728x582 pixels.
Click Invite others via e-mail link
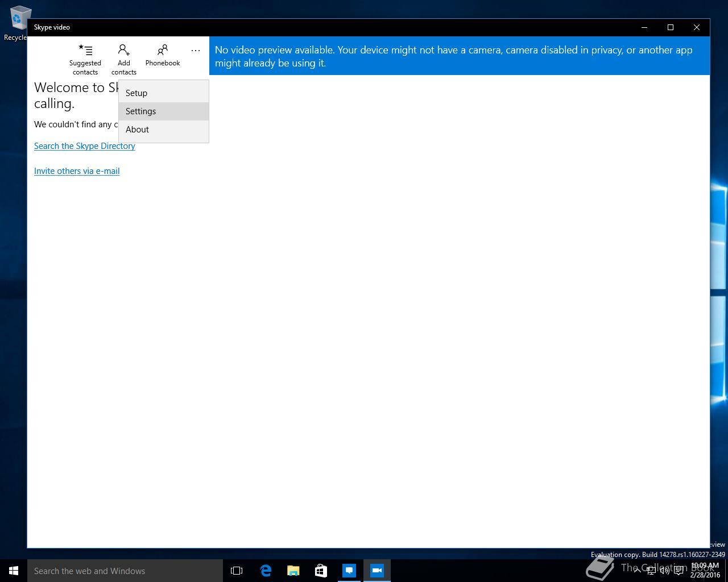(x=77, y=171)
